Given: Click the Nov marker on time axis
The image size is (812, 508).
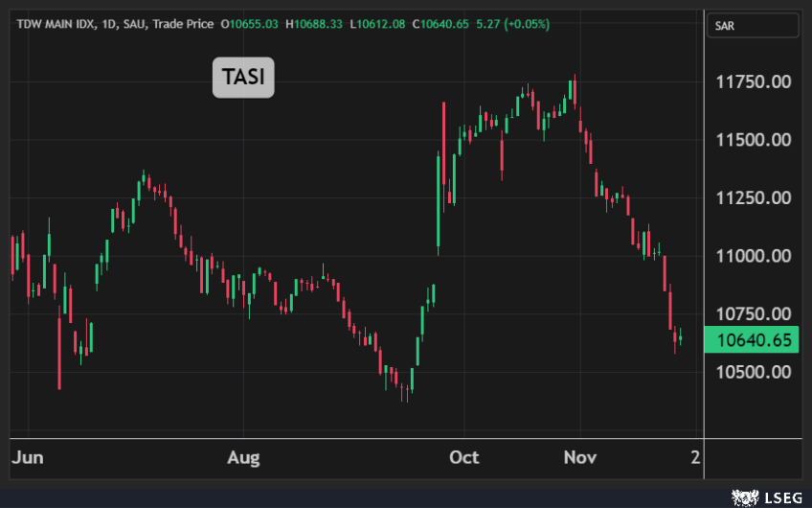Looking at the screenshot, I should click(x=578, y=457).
